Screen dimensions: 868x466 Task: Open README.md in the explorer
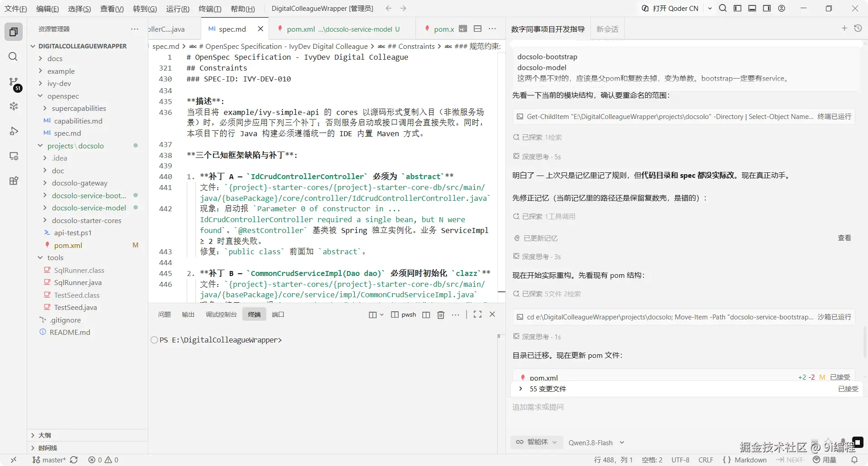point(70,332)
